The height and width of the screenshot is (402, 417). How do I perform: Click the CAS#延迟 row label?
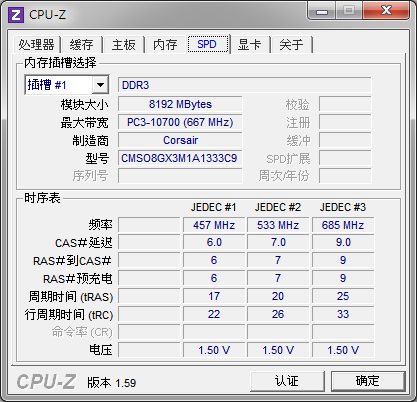pyautogui.click(x=84, y=243)
